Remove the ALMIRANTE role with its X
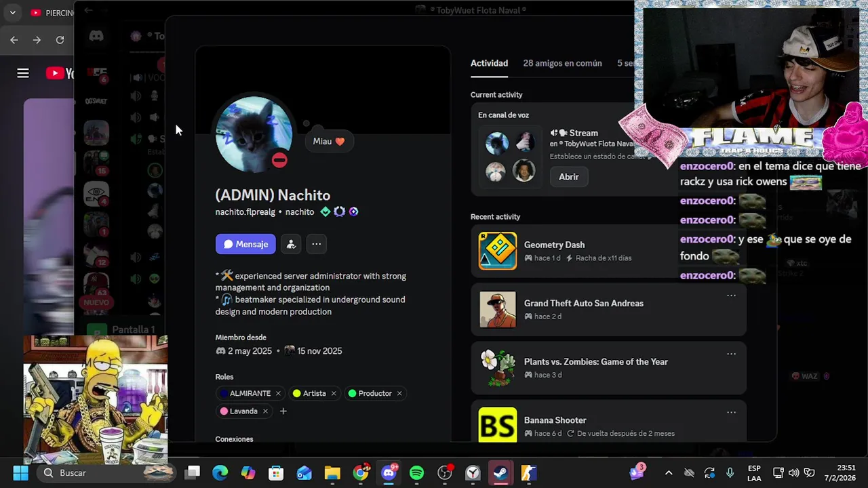Image resolution: width=868 pixels, height=488 pixels. tap(278, 393)
